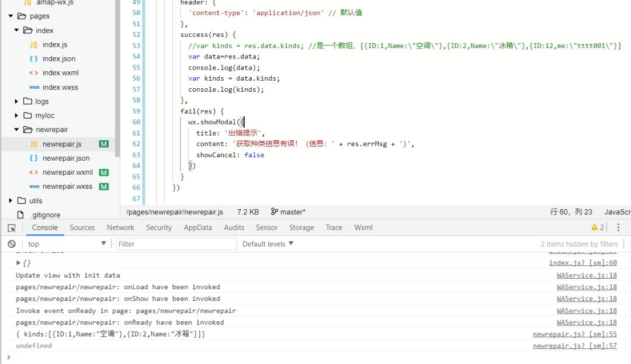Expand the utils folder
The height and width of the screenshot is (364, 631).
click(x=11, y=200)
